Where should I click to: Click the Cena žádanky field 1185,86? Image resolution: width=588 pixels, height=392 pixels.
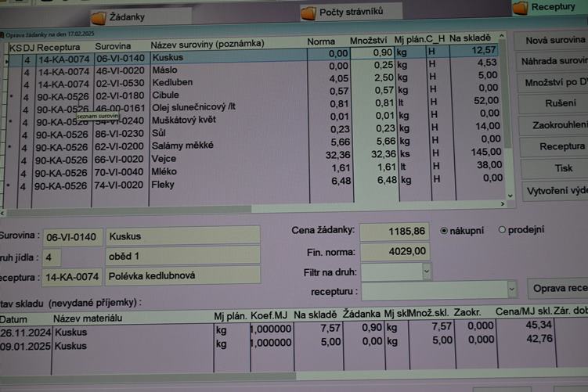point(395,232)
